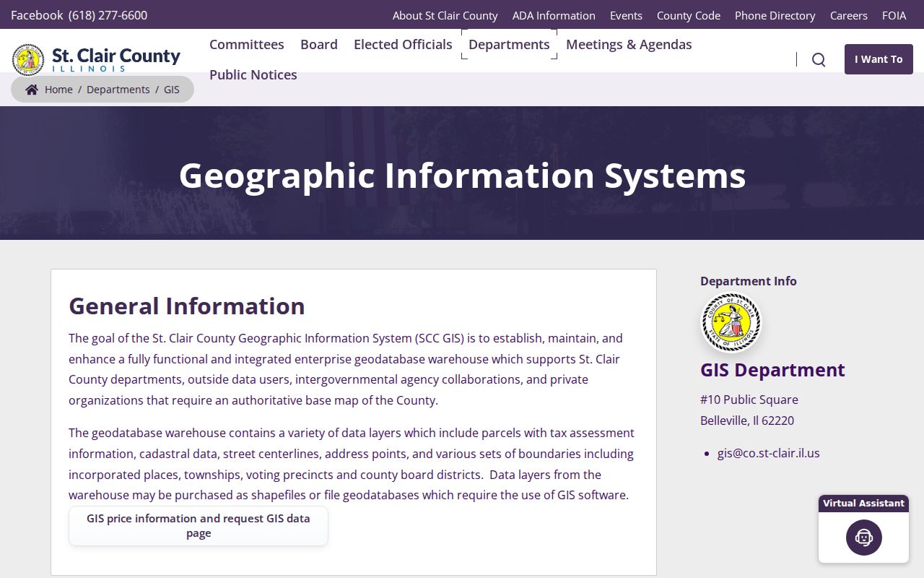Email gis@co.st-clair.il.us
Viewport: 924px width, 578px height.
[769, 453]
